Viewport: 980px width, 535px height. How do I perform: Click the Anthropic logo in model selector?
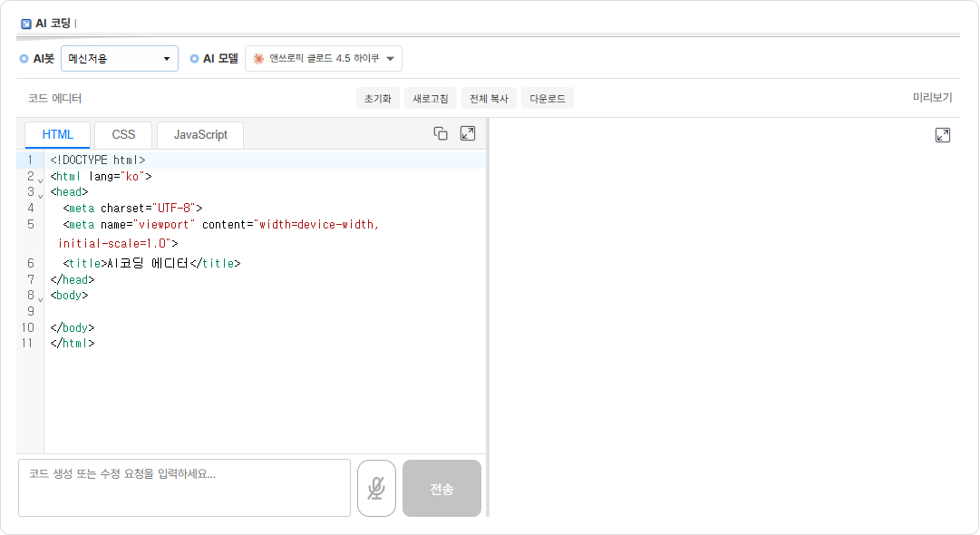point(258,59)
